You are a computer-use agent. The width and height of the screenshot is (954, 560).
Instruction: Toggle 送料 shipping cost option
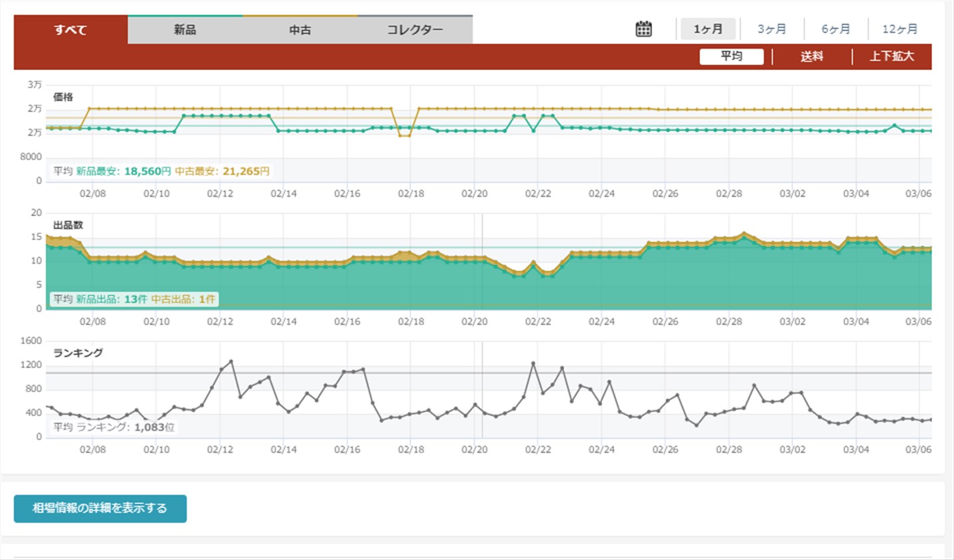click(x=811, y=57)
